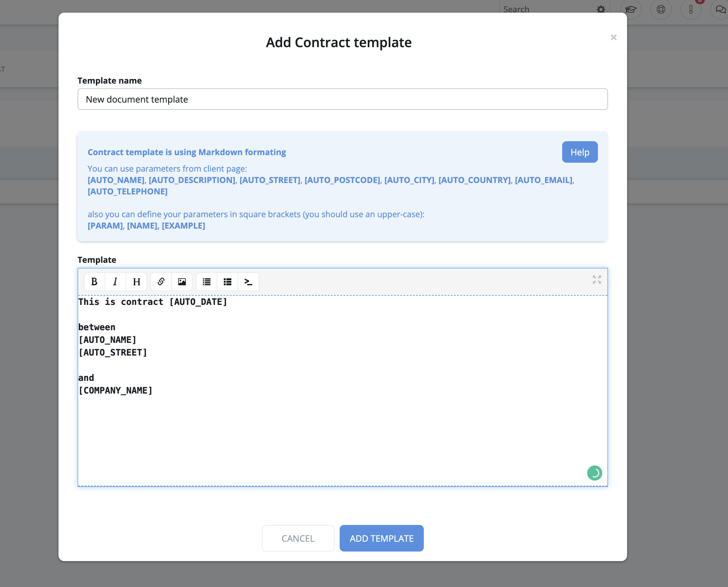728x587 pixels.
Task: Apply italic formatting in editor toolbar
Action: 115,282
